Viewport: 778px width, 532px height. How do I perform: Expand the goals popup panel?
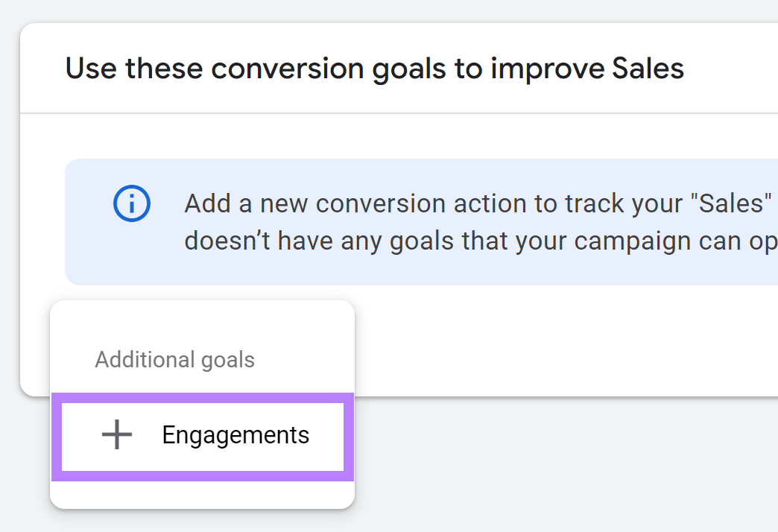(x=201, y=402)
